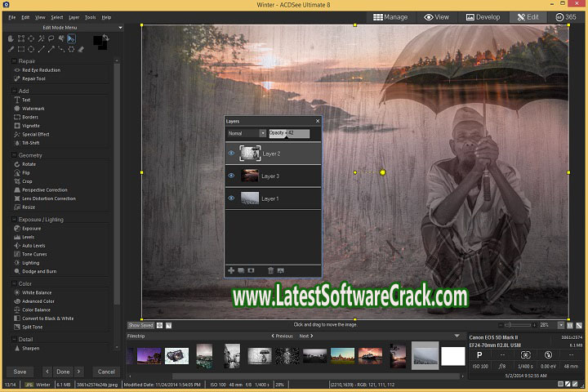Image resolution: width=588 pixels, height=392 pixels.
Task: Select the Magic Wand selection tool
Action: (x=41, y=38)
